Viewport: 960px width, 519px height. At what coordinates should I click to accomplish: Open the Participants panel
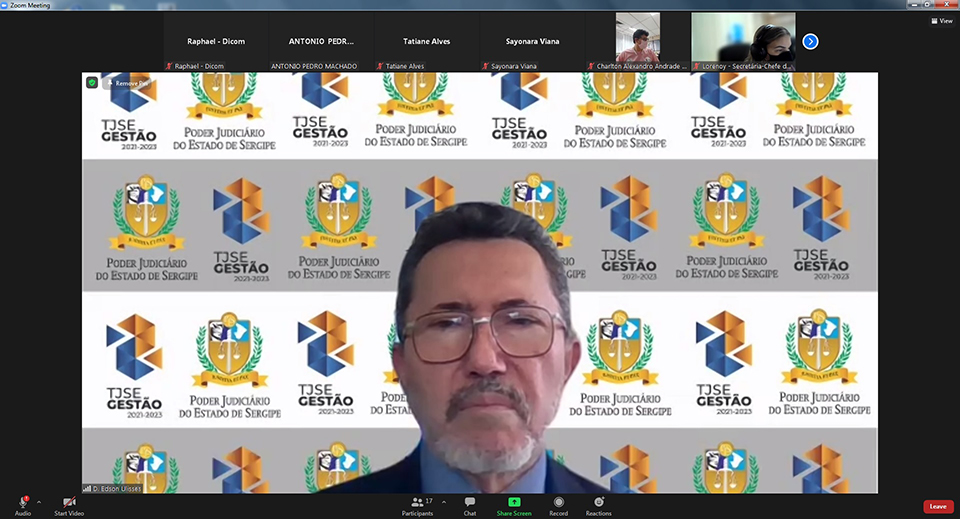(418, 502)
